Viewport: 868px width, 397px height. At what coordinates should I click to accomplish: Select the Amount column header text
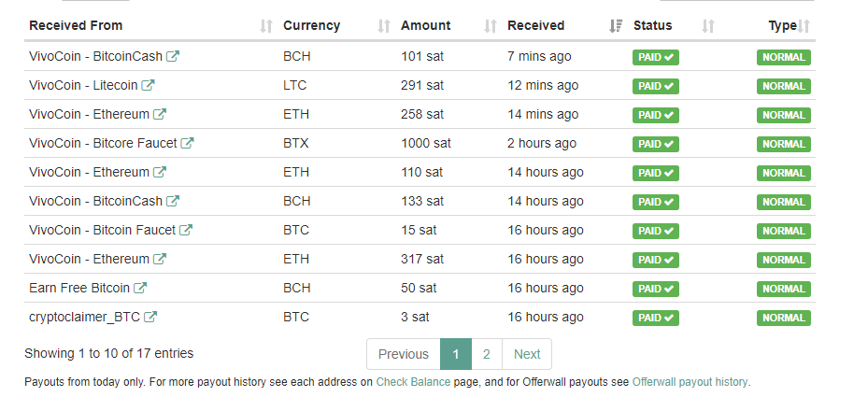pyautogui.click(x=426, y=25)
